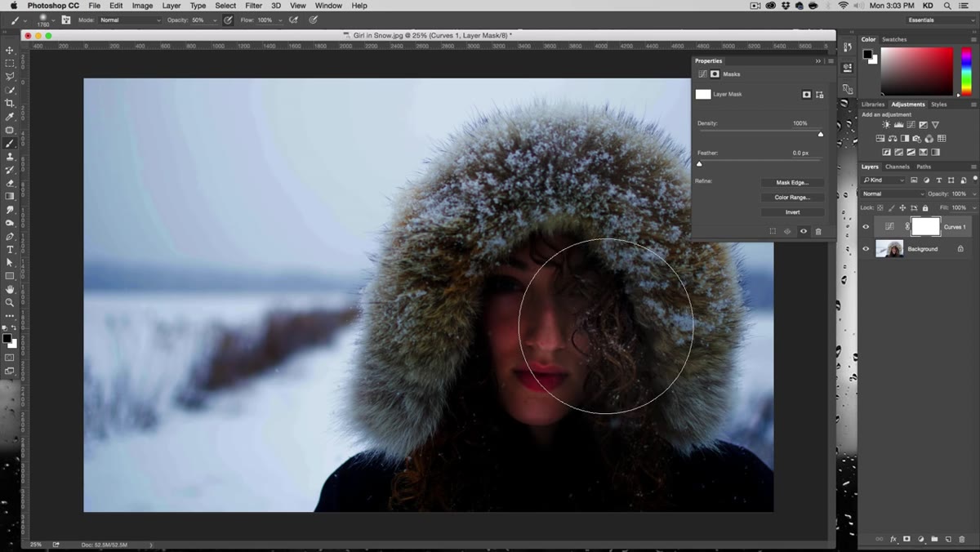Toggle mask visibility eye in Properties panel
Image resolution: width=980 pixels, height=552 pixels.
pyautogui.click(x=803, y=232)
